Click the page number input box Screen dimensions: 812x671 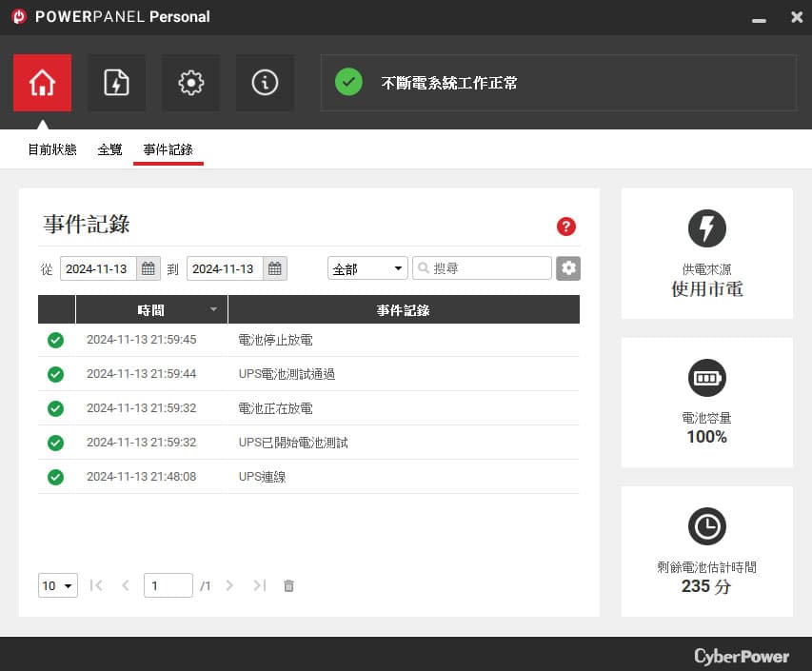coord(168,585)
